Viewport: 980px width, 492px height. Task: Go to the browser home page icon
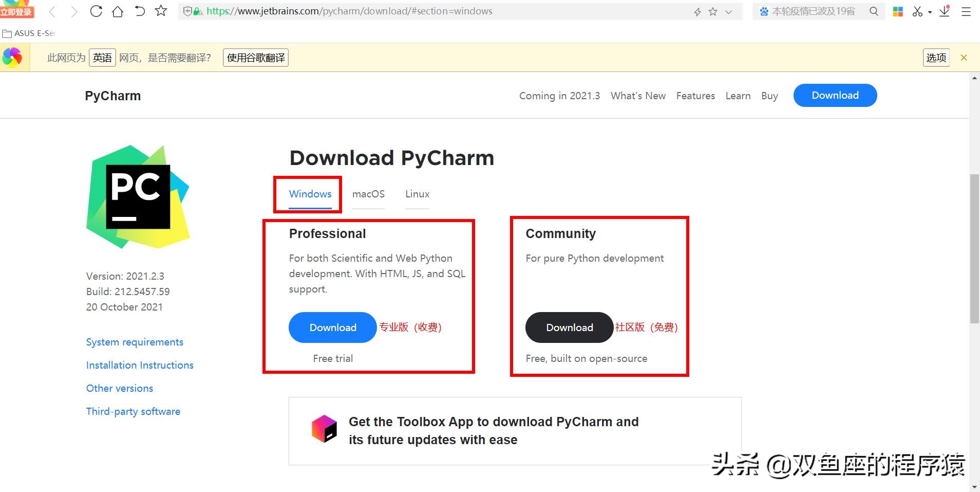118,11
